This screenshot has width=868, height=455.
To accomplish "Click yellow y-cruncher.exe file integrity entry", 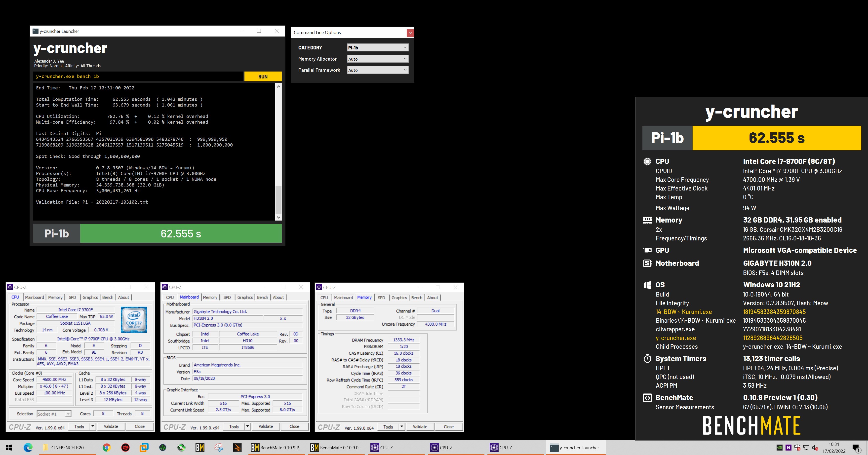I will [x=676, y=338].
